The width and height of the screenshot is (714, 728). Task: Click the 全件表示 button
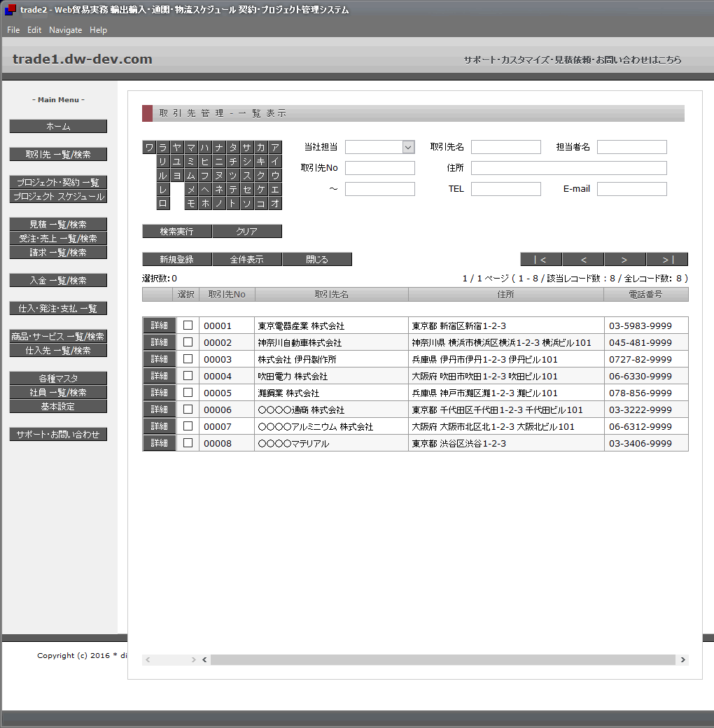[x=247, y=259]
